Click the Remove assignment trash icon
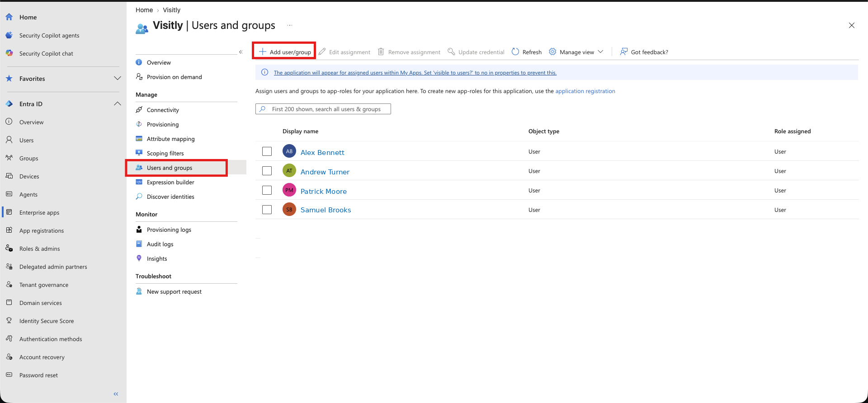 coord(381,52)
